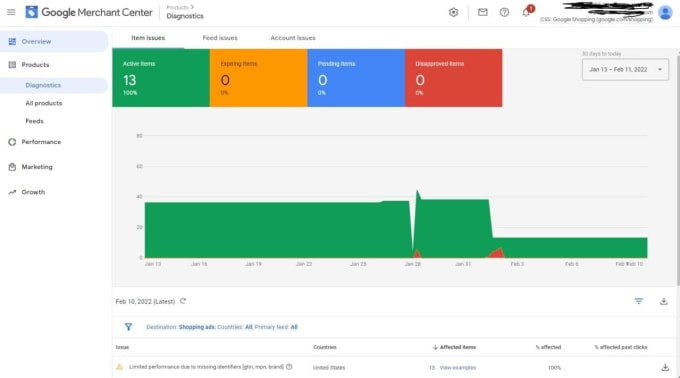Click the refresh icon beside Feb 10, 2022
Viewport: 680px width, 378px height.
point(183,301)
